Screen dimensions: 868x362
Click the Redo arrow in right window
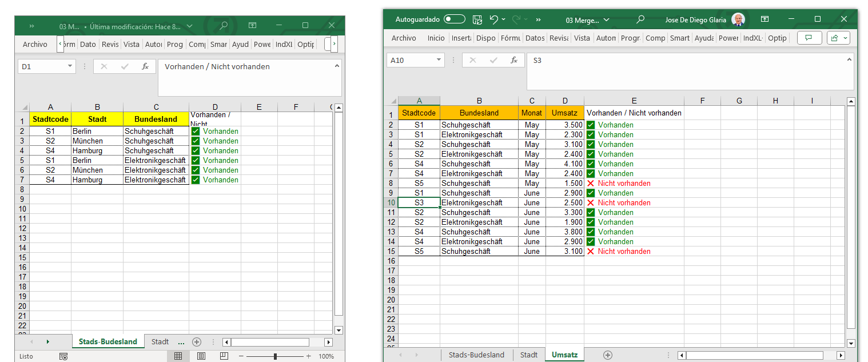(x=516, y=19)
